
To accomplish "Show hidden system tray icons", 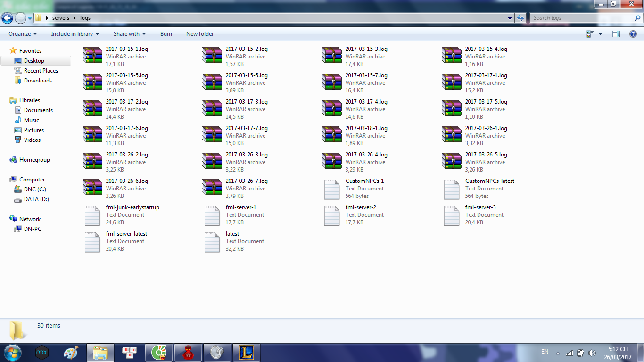I will pos(558,353).
